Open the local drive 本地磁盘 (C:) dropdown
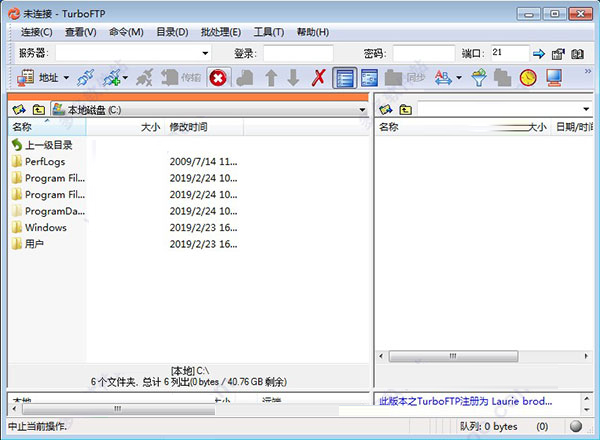The image size is (600, 440). (362, 110)
